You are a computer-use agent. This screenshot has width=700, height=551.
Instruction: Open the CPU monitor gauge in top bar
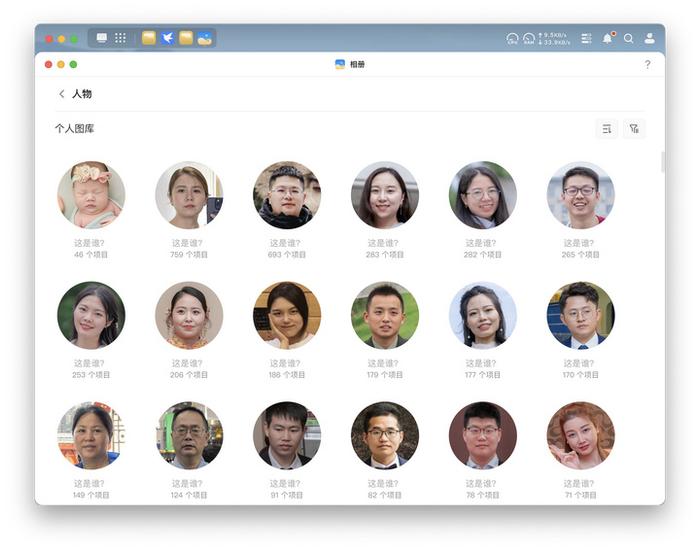(512, 38)
